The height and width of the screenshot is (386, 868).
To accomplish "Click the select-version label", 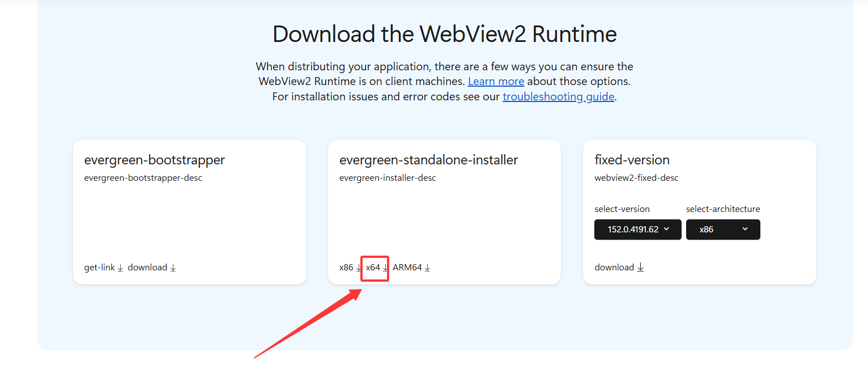I will [622, 209].
